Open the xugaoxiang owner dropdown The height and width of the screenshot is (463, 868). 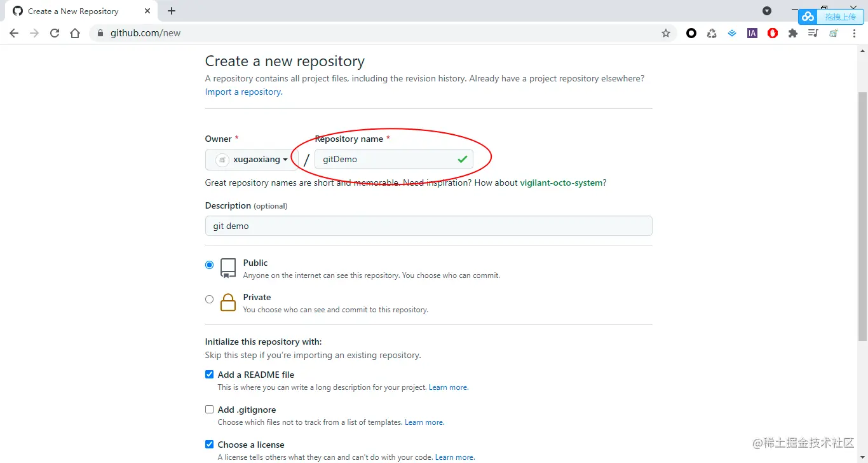coord(251,159)
